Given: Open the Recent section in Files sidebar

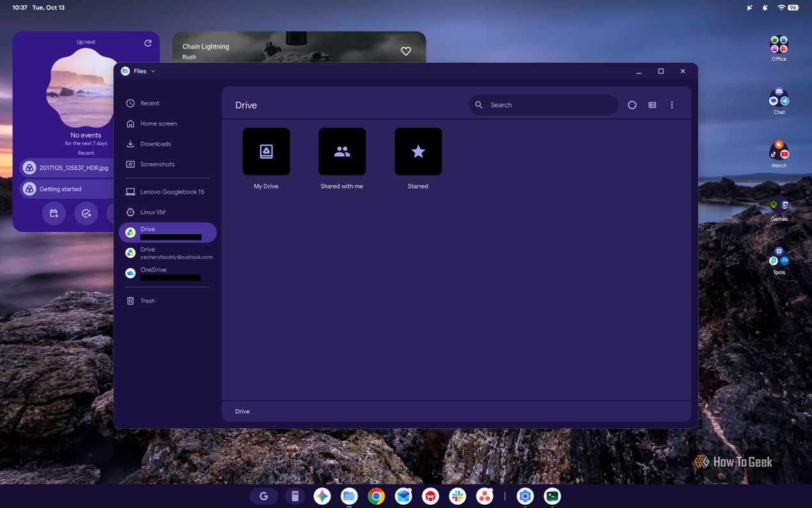Looking at the screenshot, I should click(x=168, y=103).
